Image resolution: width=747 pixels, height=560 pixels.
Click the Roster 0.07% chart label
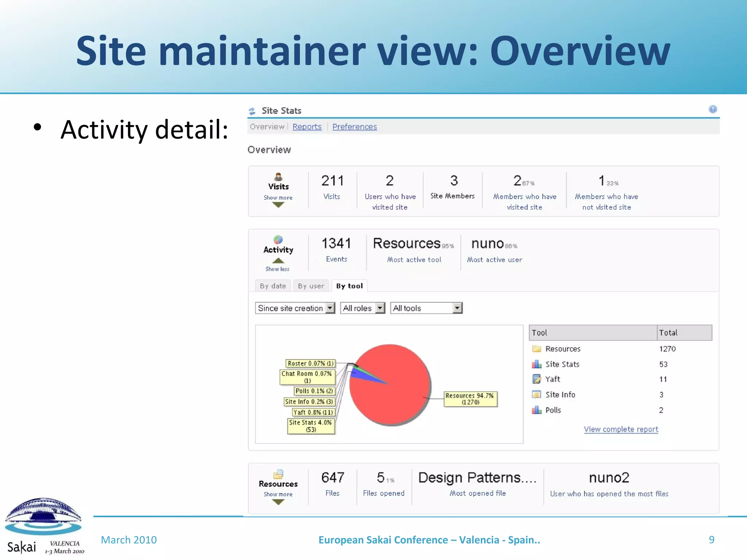311,363
